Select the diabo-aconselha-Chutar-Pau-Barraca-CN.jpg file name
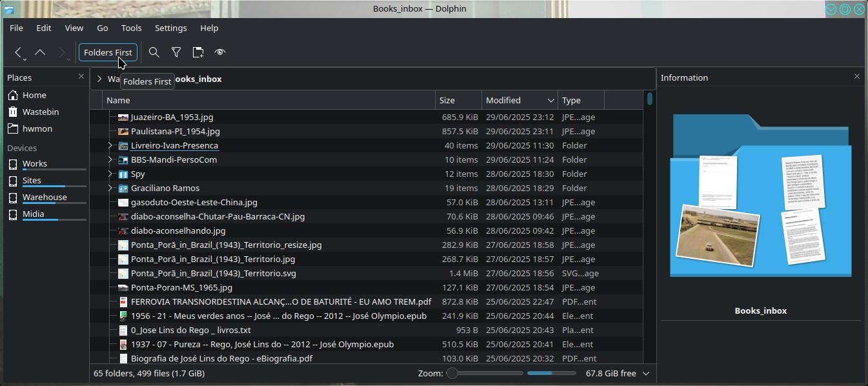Screen dimensions: 868x386 tap(217, 217)
